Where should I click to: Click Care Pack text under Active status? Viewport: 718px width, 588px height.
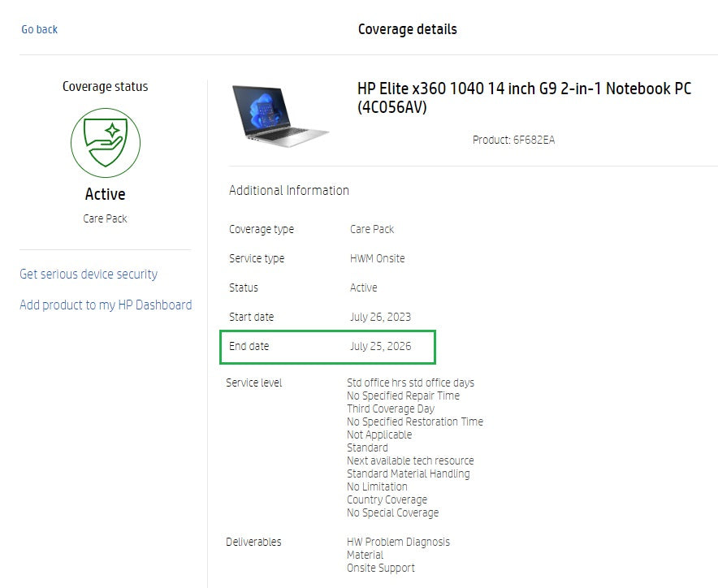click(x=106, y=218)
